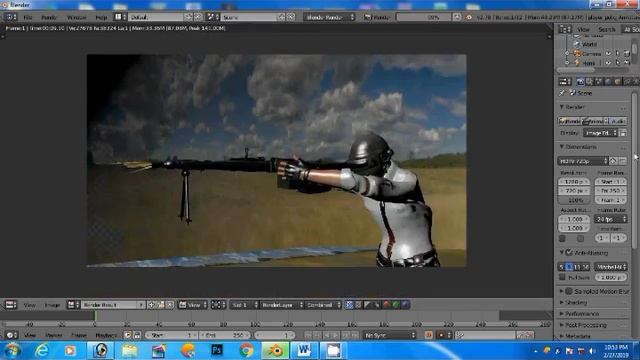Select the Color and Alpha channel display icon

349,304
